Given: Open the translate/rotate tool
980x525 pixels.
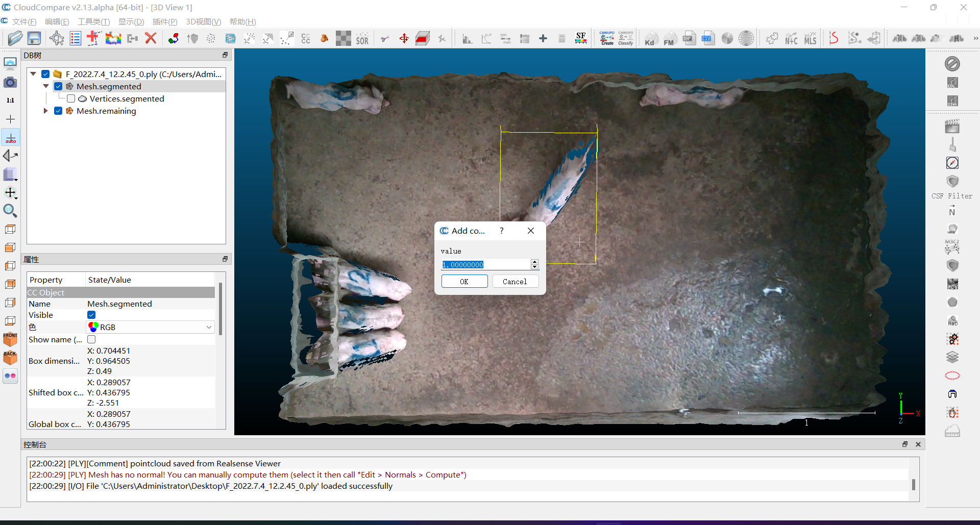Looking at the screenshot, I should [x=404, y=39].
